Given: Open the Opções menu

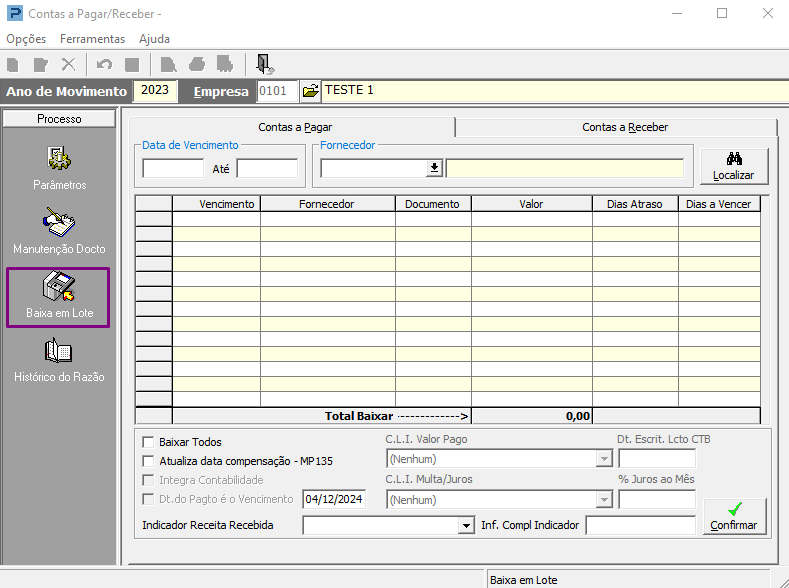Looking at the screenshot, I should 26,39.
